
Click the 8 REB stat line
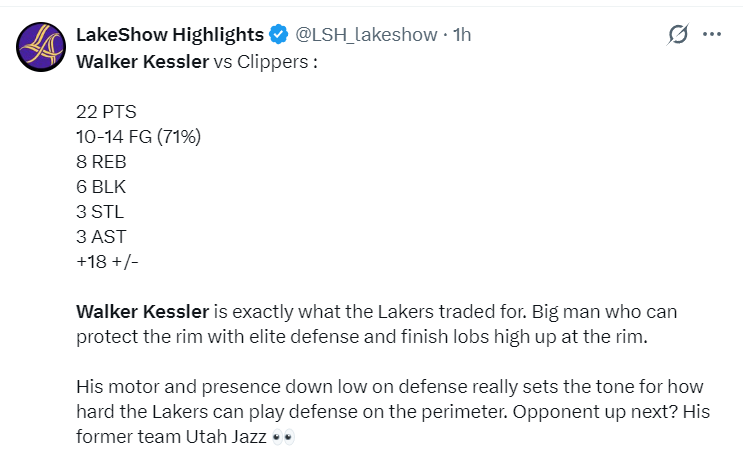pyautogui.click(x=101, y=162)
